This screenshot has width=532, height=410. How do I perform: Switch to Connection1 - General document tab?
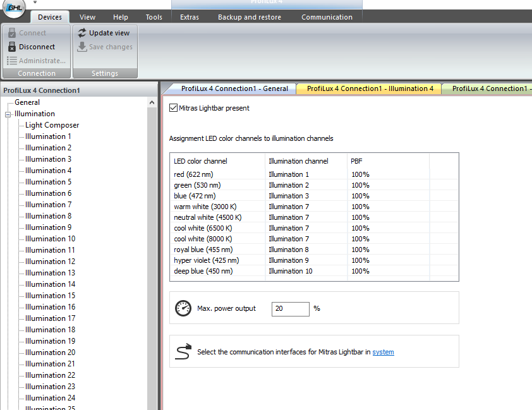pos(234,88)
